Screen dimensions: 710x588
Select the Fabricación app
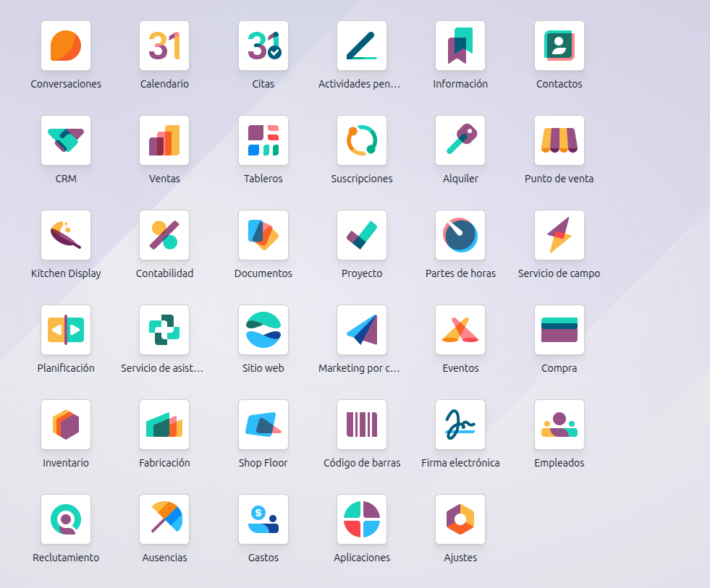coord(164,424)
